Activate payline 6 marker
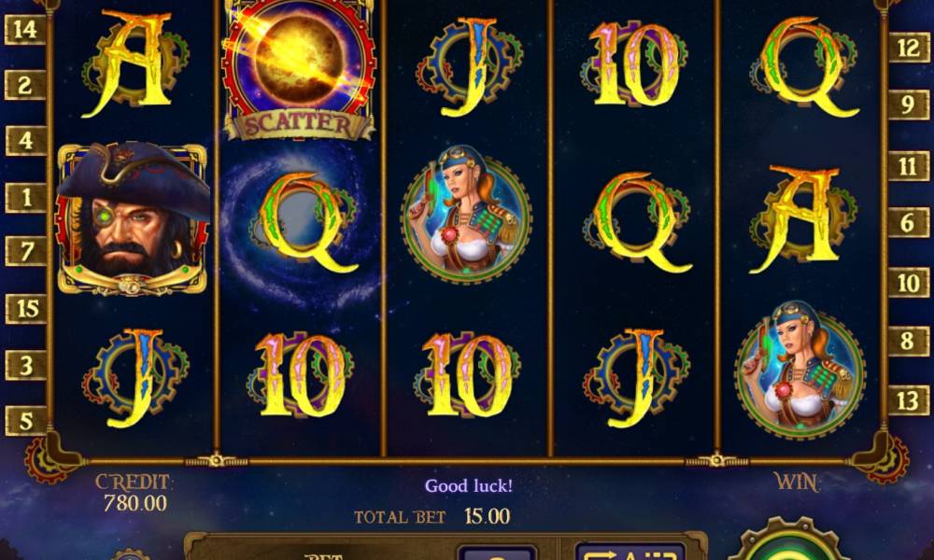The image size is (934, 560). coord(909,222)
